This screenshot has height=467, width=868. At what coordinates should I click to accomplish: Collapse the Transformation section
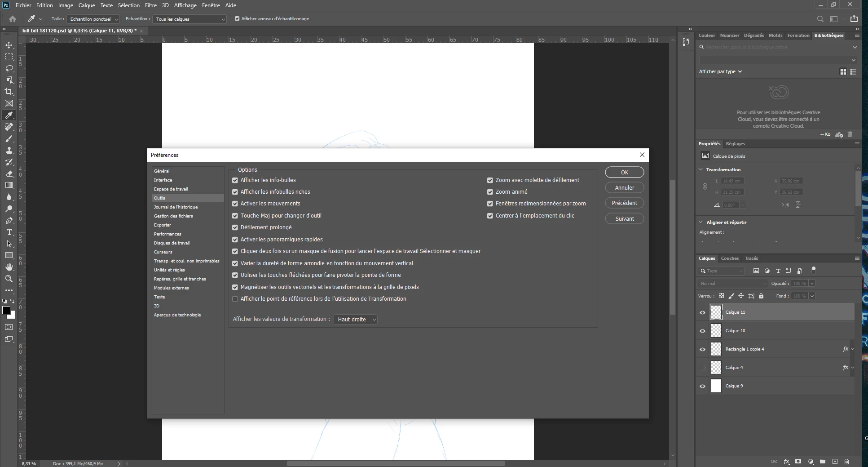click(701, 169)
